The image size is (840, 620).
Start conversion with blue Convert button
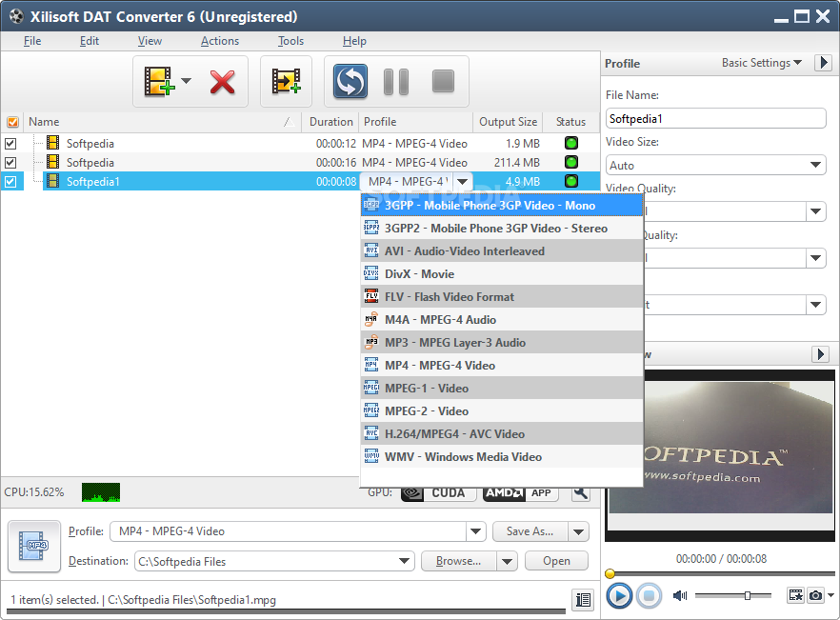click(350, 82)
